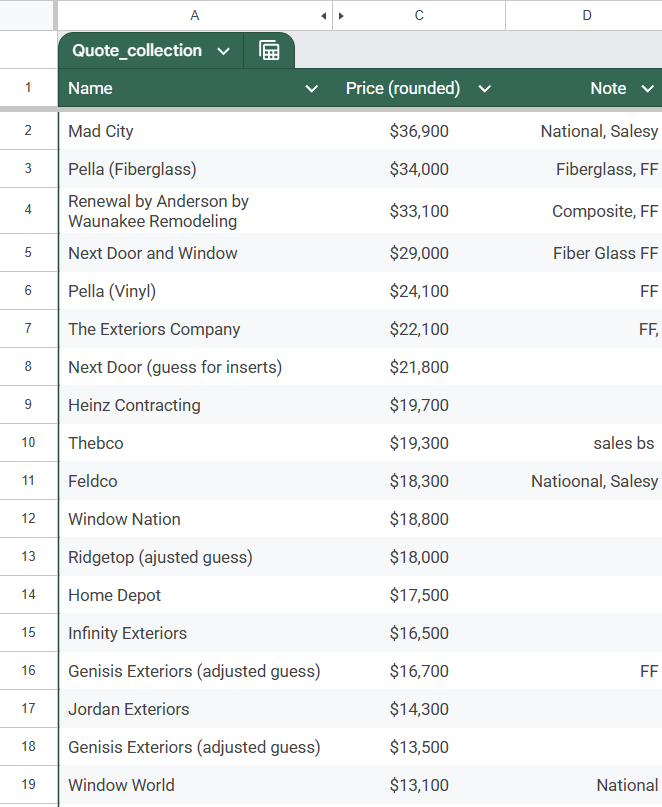Click the right-pointing hidden column arrow

tap(341, 16)
